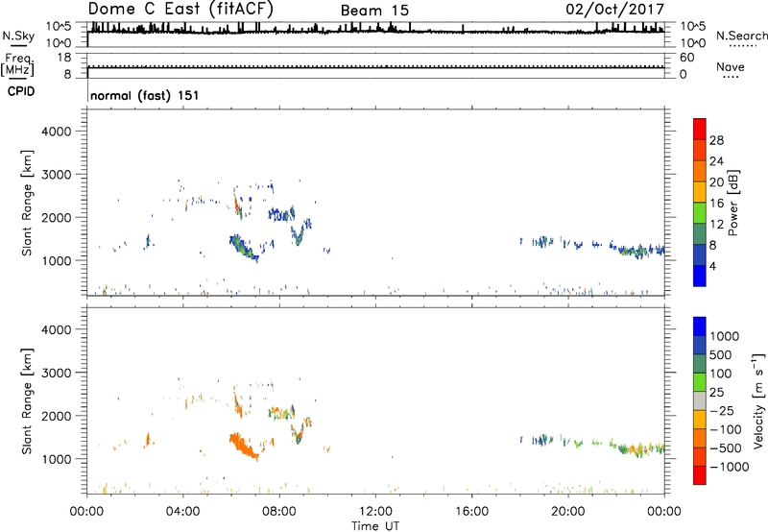Click power colorbar value 8
Viewport: 768px width, 532px height.
click(713, 246)
